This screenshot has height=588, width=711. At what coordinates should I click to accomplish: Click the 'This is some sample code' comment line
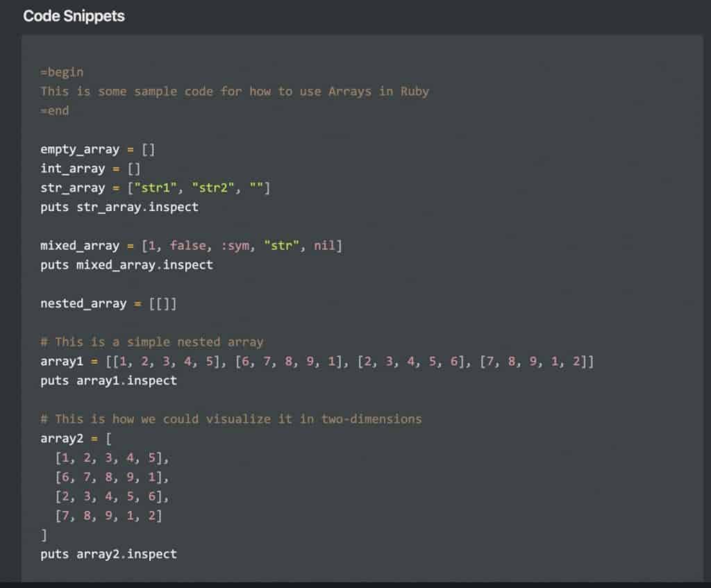click(x=235, y=92)
